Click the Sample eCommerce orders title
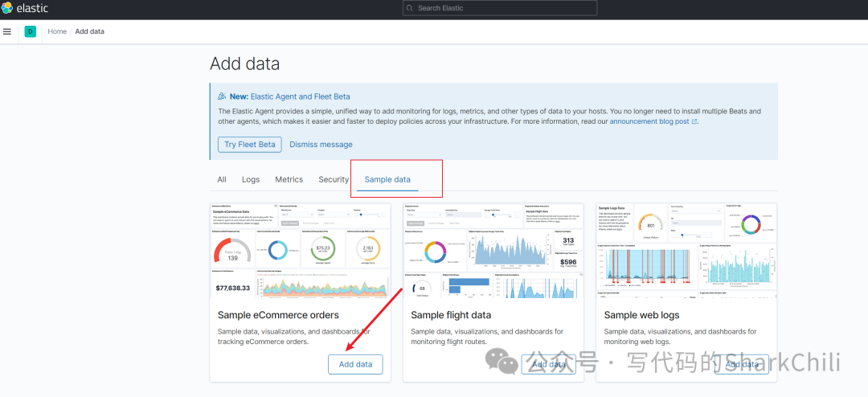 (x=278, y=315)
